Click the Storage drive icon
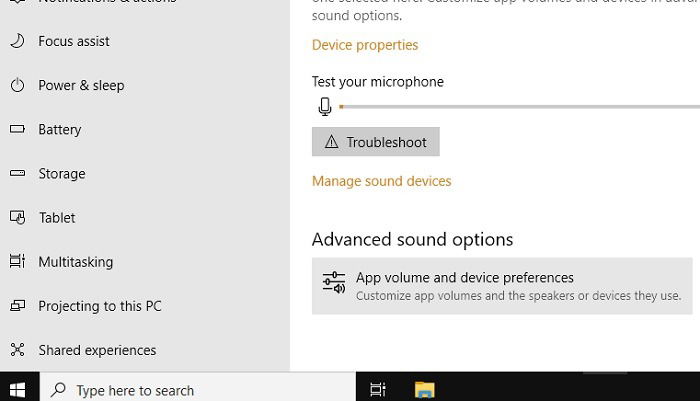 [17, 173]
